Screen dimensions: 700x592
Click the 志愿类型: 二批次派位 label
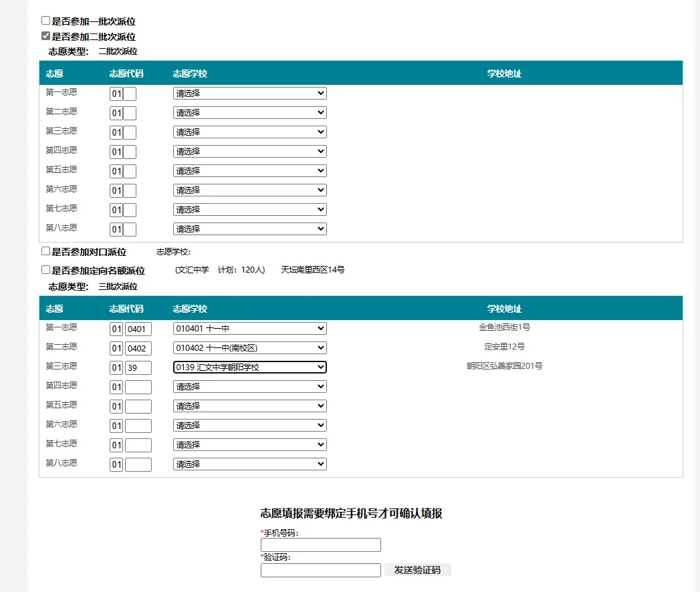tap(93, 51)
